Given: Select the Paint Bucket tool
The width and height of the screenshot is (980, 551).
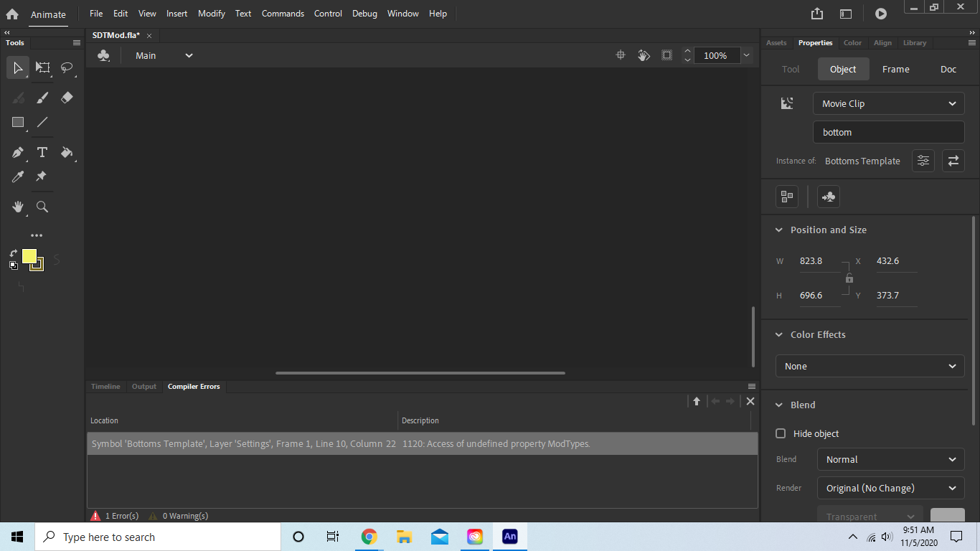Looking at the screenshot, I should pyautogui.click(x=67, y=152).
